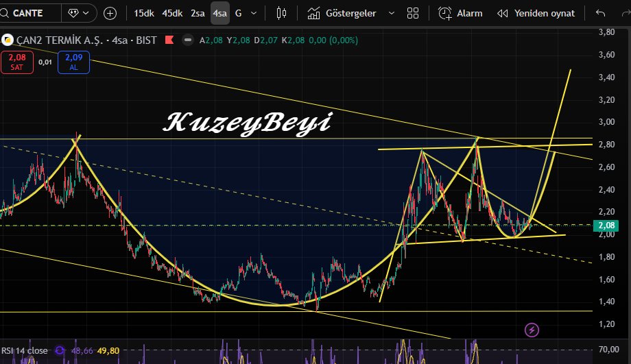The height and width of the screenshot is (364, 631).
Task: Click the red flag icon beside BIST
Action: (x=169, y=40)
